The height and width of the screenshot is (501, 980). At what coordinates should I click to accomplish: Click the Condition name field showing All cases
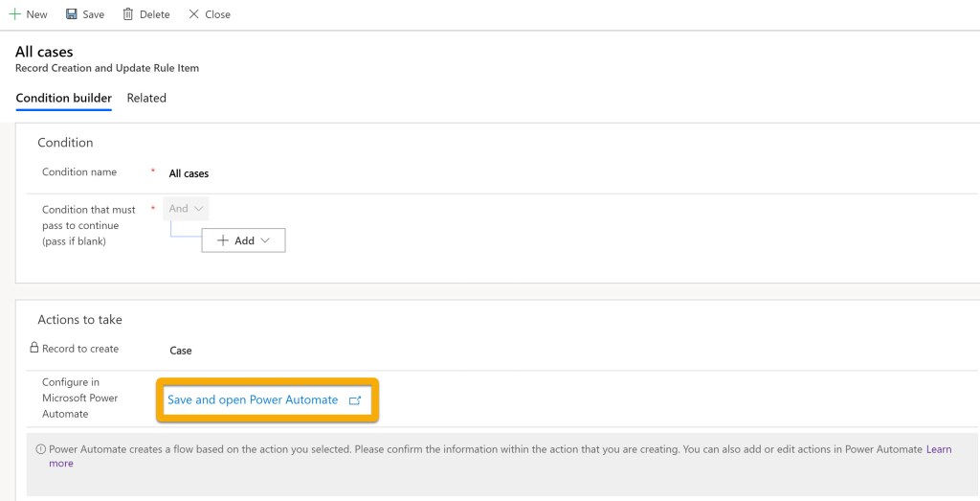[189, 173]
